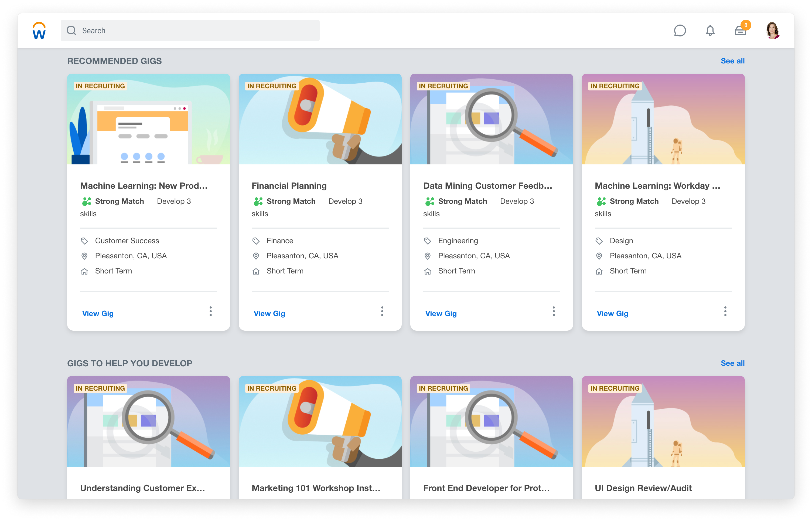See all Gigs To Help You Develop
Viewport: 812px width, 521px height.
[x=732, y=363]
